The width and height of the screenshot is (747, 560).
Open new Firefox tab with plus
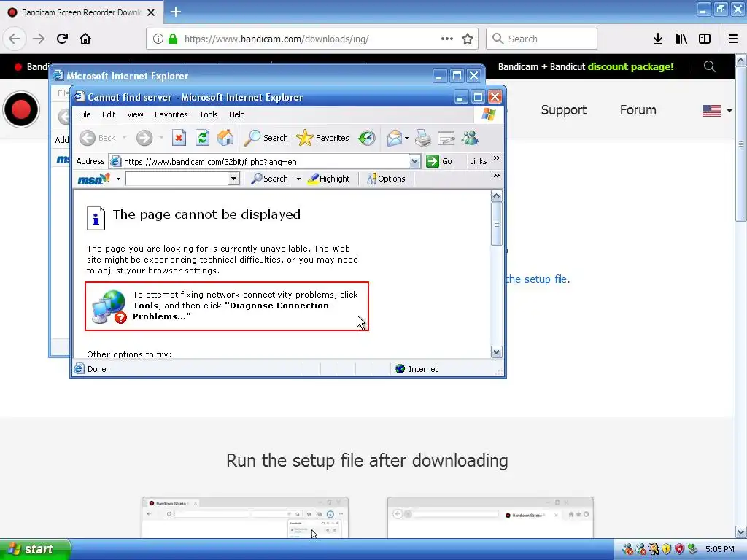click(x=176, y=12)
